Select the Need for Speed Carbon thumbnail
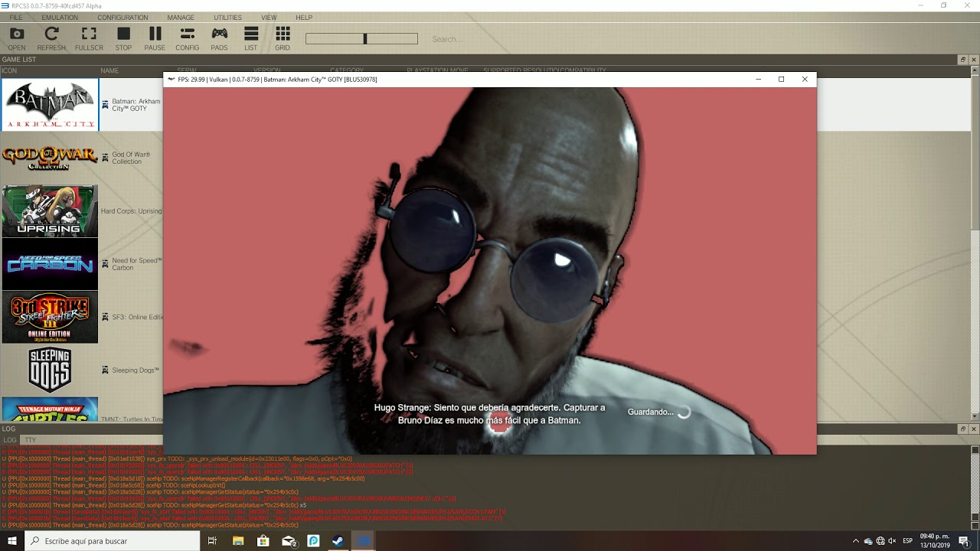The width and height of the screenshot is (980, 551). click(x=50, y=264)
